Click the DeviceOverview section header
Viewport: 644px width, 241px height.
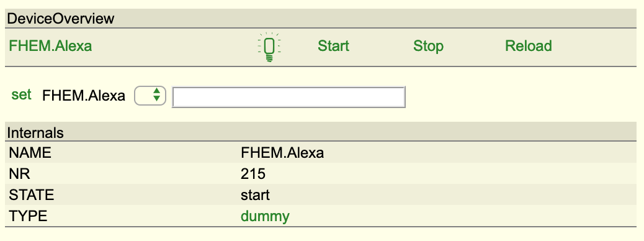click(61, 19)
